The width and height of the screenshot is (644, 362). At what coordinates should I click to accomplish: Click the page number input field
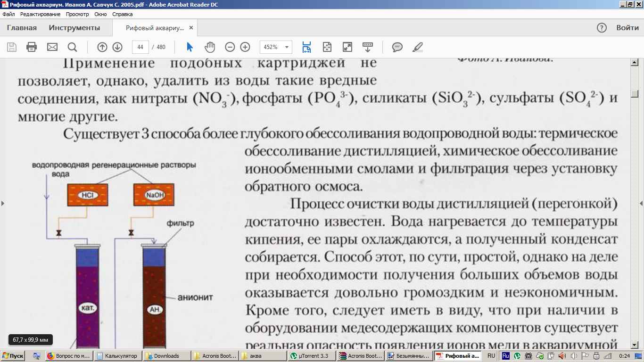(x=140, y=47)
